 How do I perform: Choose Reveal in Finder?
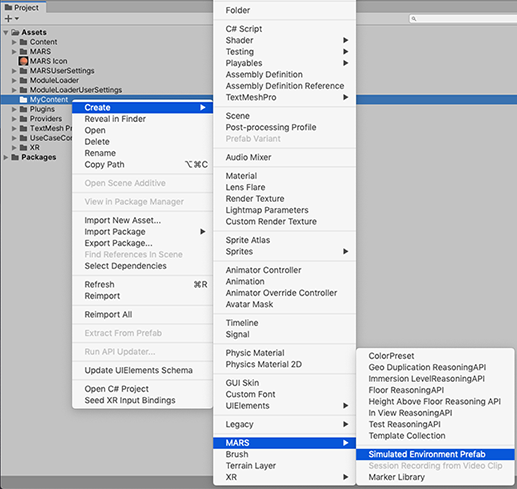143,119
